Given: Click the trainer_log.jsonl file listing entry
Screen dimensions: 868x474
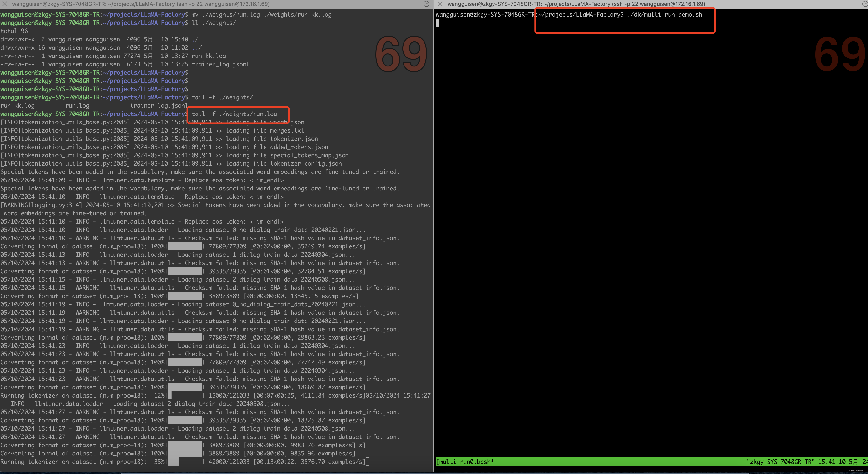Looking at the screenshot, I should tap(220, 64).
